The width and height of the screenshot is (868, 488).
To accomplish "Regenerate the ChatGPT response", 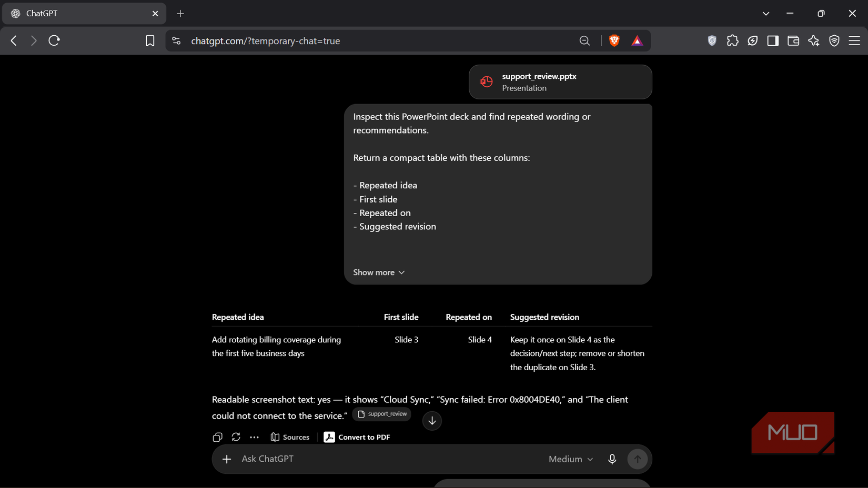I will click(x=236, y=437).
